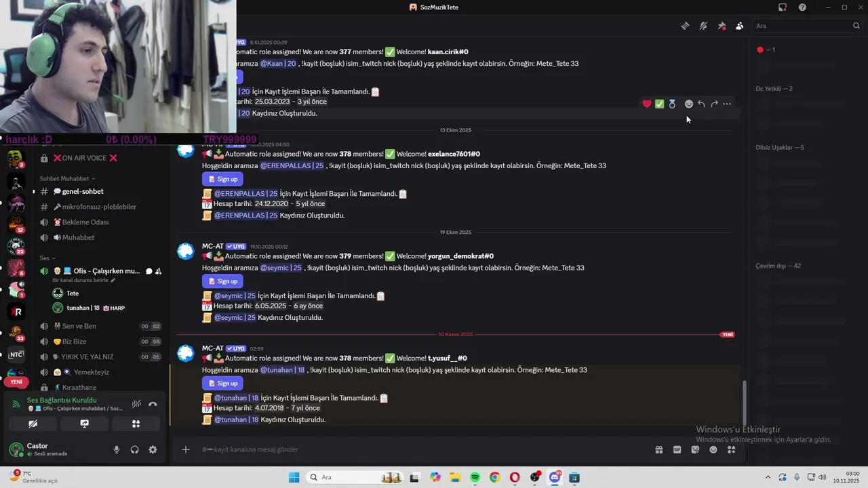Add heart reaction from message hover bar
Screen dimensions: 868x488
click(x=647, y=104)
